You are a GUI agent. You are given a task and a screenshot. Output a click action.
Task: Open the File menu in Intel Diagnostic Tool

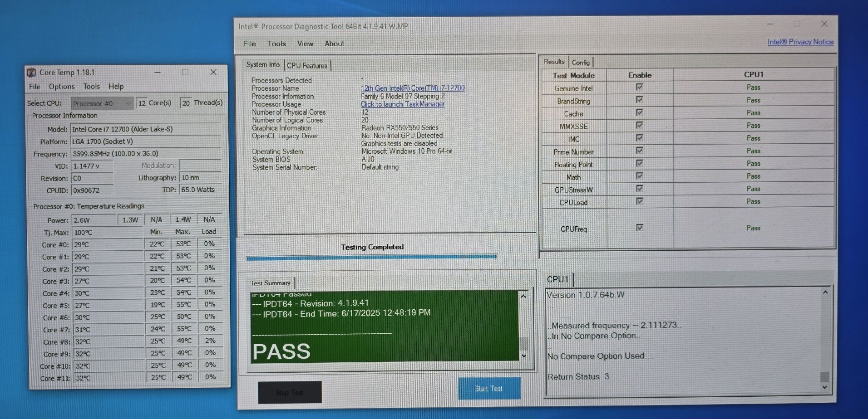coord(250,44)
